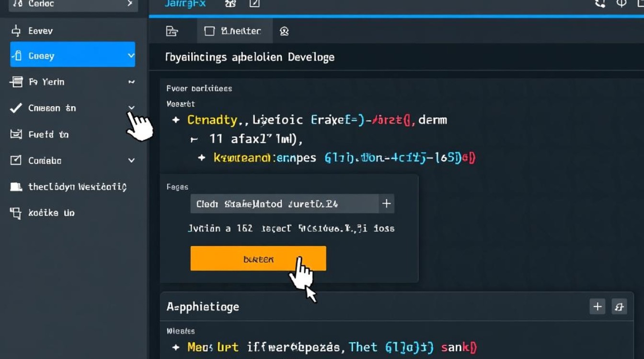
Task: Click the Cledı Suahellatod input field
Action: coord(283,203)
